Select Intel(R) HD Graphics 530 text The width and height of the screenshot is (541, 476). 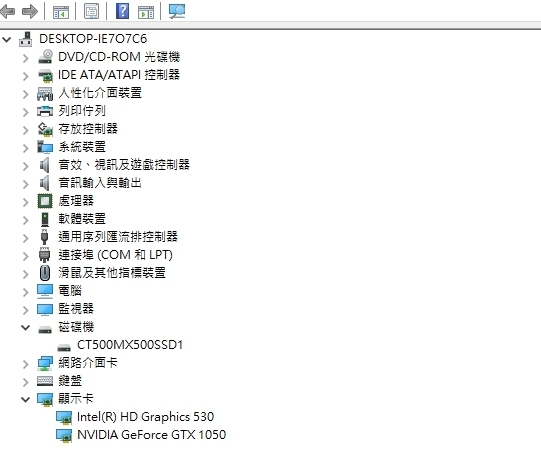tap(146, 417)
